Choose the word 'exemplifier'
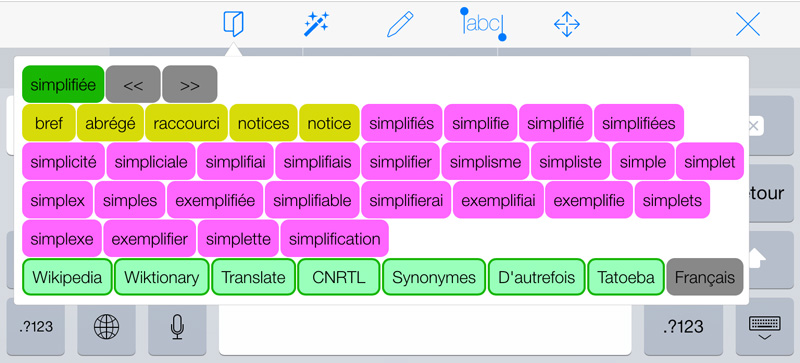The height and width of the screenshot is (363, 800). (149, 238)
